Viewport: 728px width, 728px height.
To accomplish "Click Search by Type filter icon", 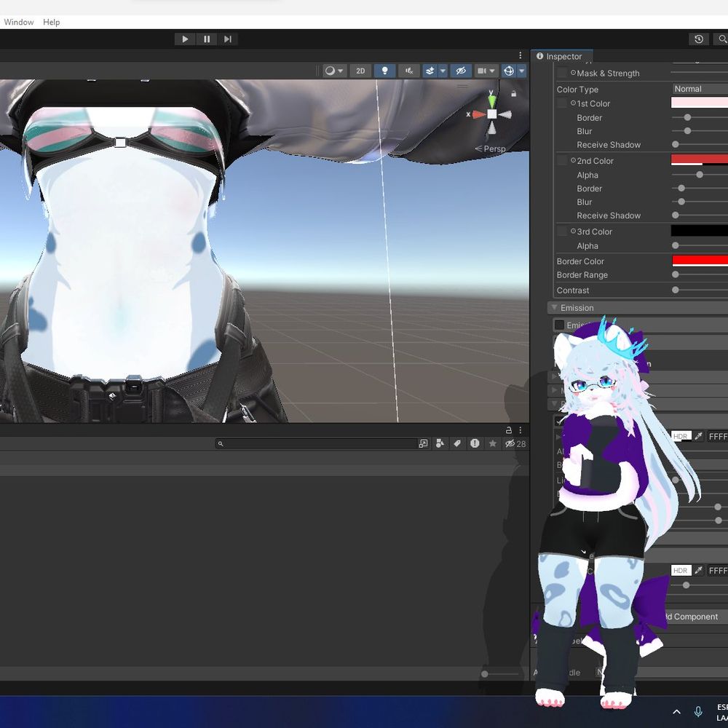I will (x=440, y=444).
